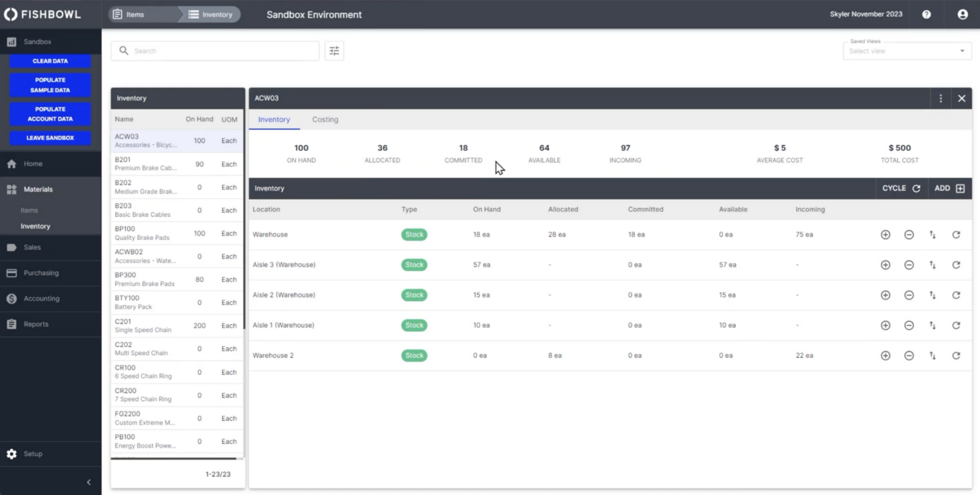The height and width of the screenshot is (495, 980).
Task: Open the search filter options icon
Action: (334, 50)
